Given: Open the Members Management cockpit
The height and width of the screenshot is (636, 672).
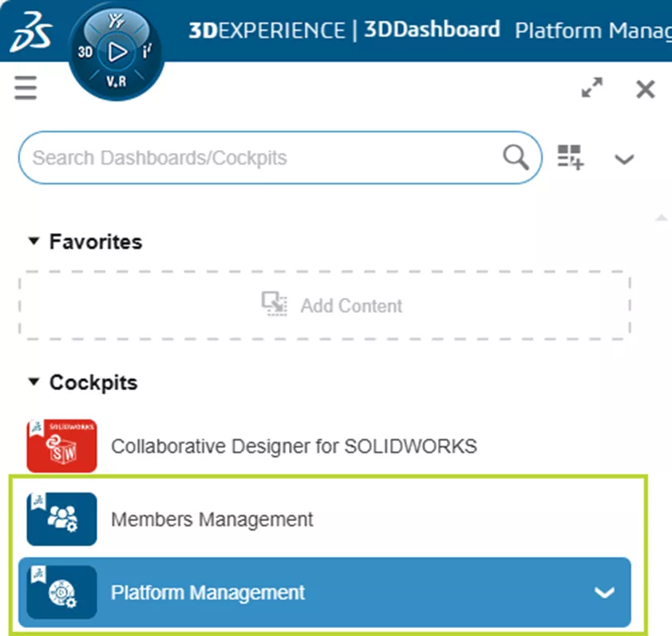Looking at the screenshot, I should pyautogui.click(x=212, y=519).
